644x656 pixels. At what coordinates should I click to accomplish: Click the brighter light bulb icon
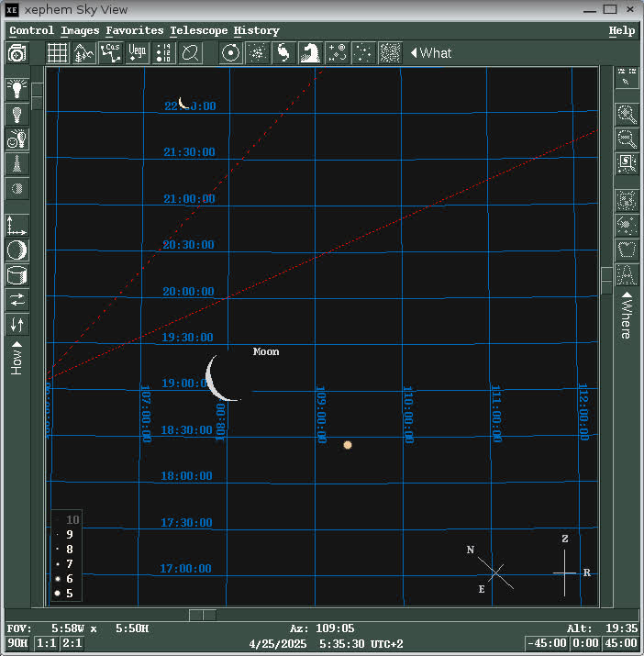click(x=17, y=89)
